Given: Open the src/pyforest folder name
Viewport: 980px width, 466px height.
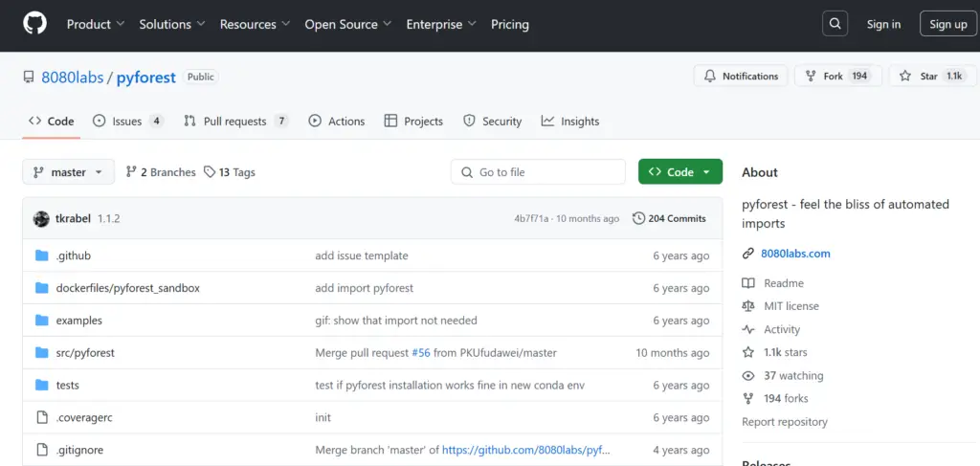Looking at the screenshot, I should (x=85, y=353).
